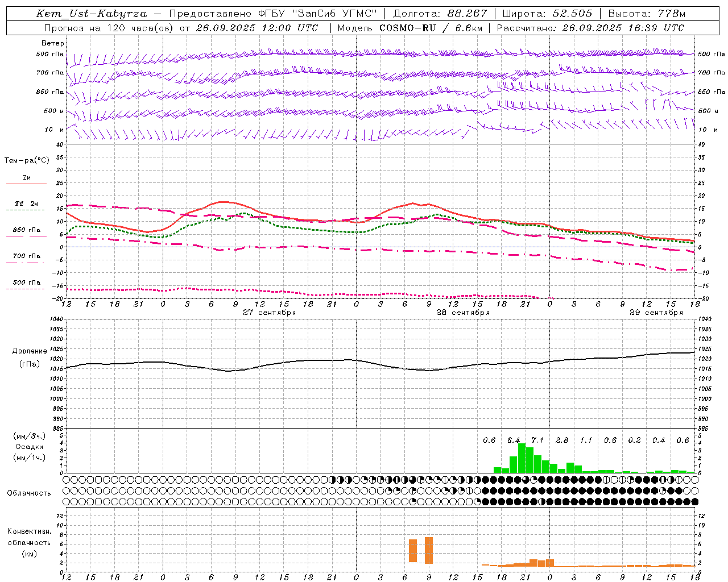
Task: Click the Конвективн. облачность label
Action: click(x=29, y=537)
